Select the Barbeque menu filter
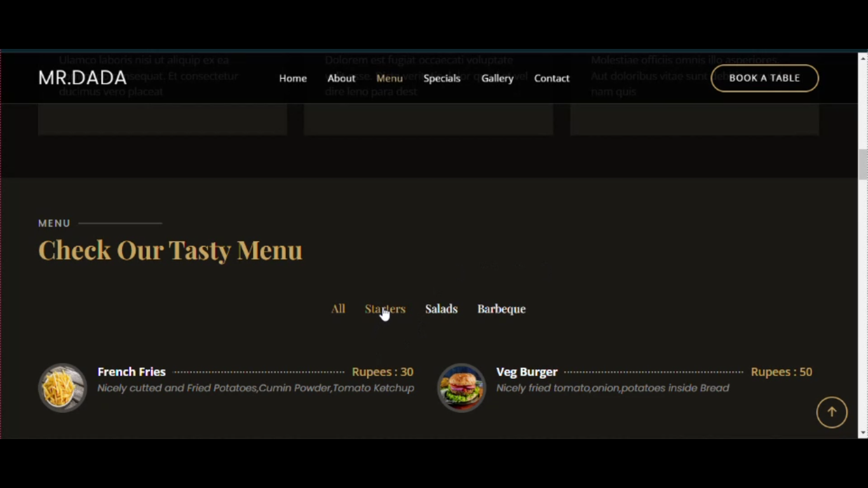Screen dimensions: 868x488 501,309
